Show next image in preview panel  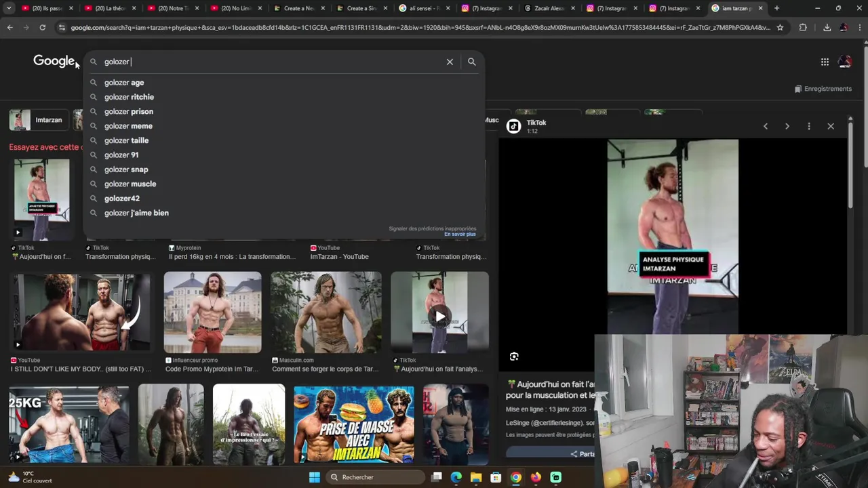point(787,126)
